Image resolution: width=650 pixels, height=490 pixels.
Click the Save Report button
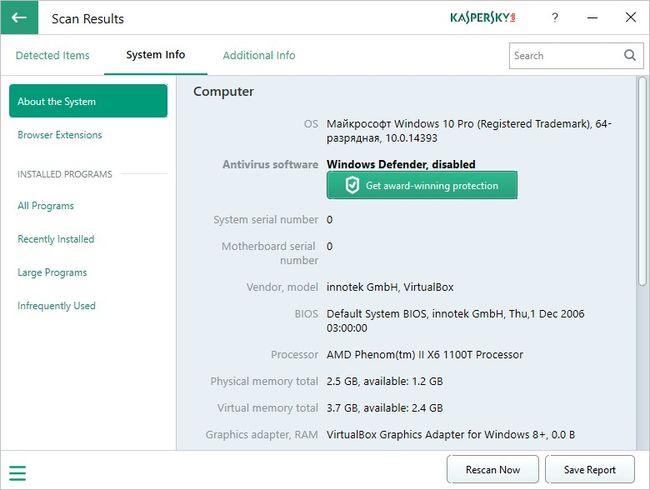pyautogui.click(x=589, y=469)
